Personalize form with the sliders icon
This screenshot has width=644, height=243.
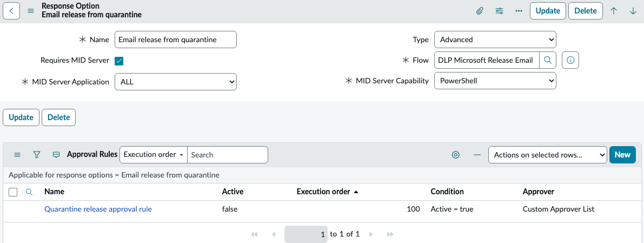(x=500, y=11)
